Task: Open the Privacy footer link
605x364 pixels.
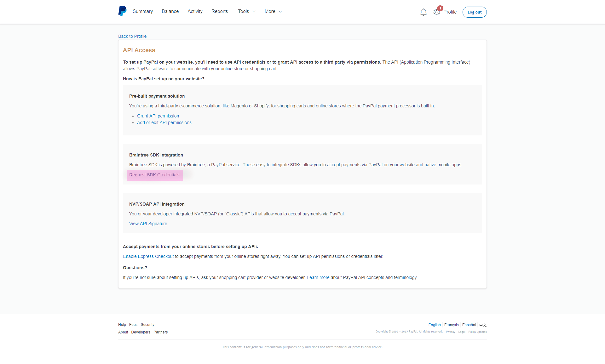Action: click(451, 332)
